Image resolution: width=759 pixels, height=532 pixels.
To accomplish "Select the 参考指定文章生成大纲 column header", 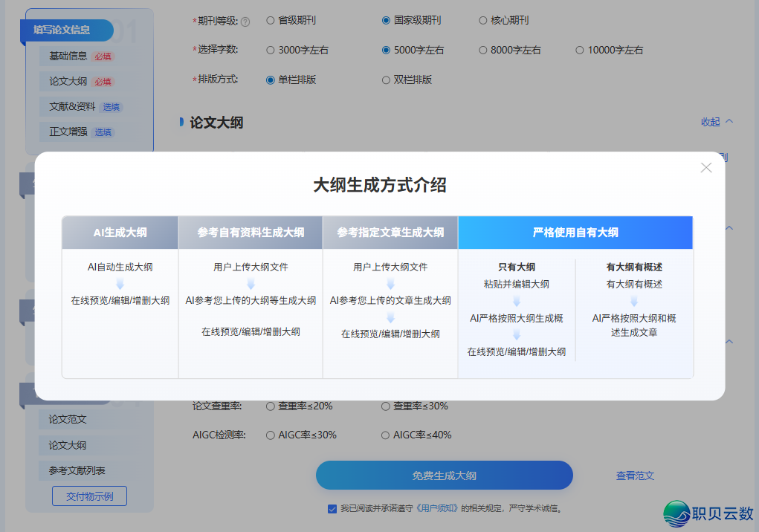I will [390, 233].
